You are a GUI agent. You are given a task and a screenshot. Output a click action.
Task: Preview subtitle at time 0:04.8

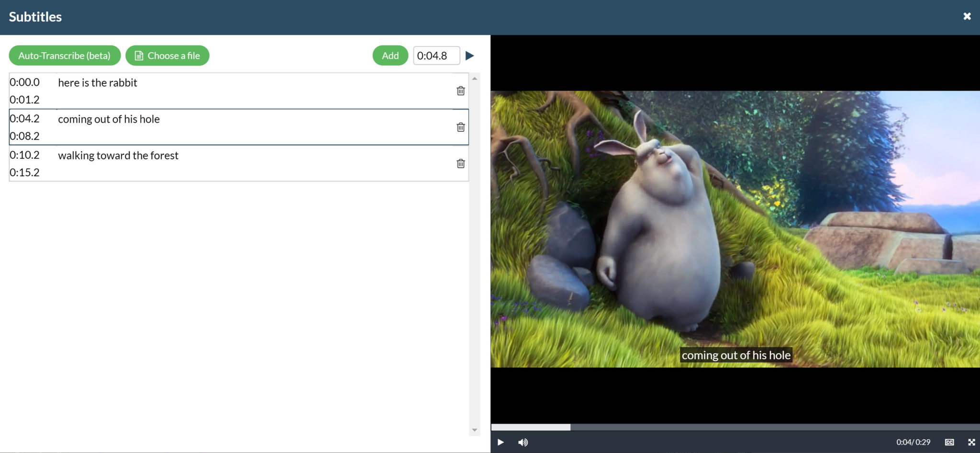coord(470,55)
